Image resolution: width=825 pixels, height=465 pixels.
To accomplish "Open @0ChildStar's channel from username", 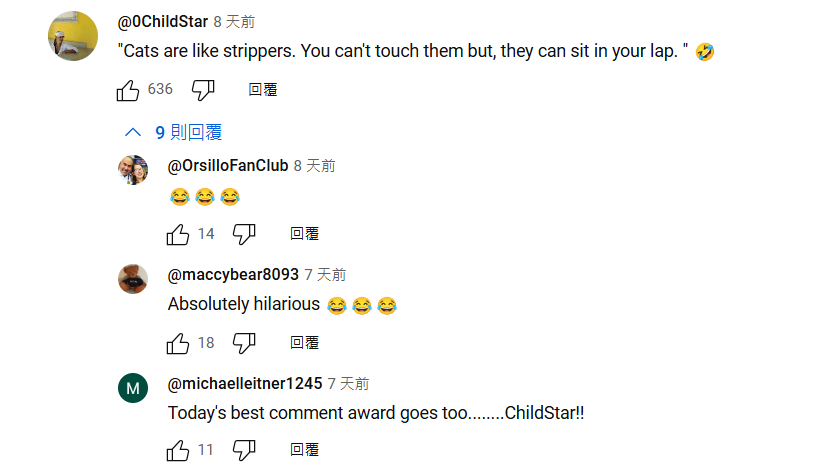I will point(163,22).
